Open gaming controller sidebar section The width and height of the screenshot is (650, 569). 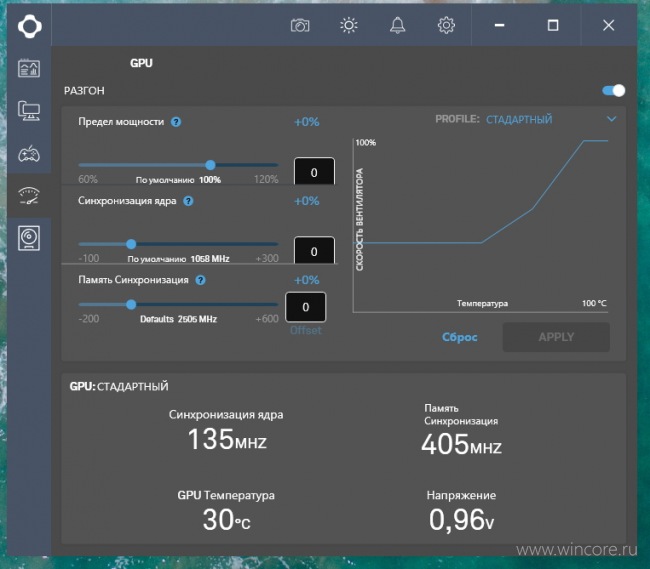point(29,154)
